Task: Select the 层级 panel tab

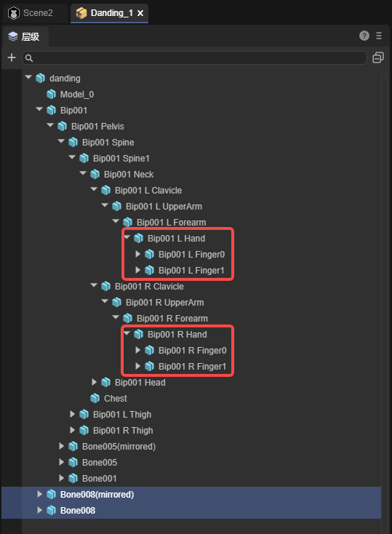Action: click(x=26, y=37)
